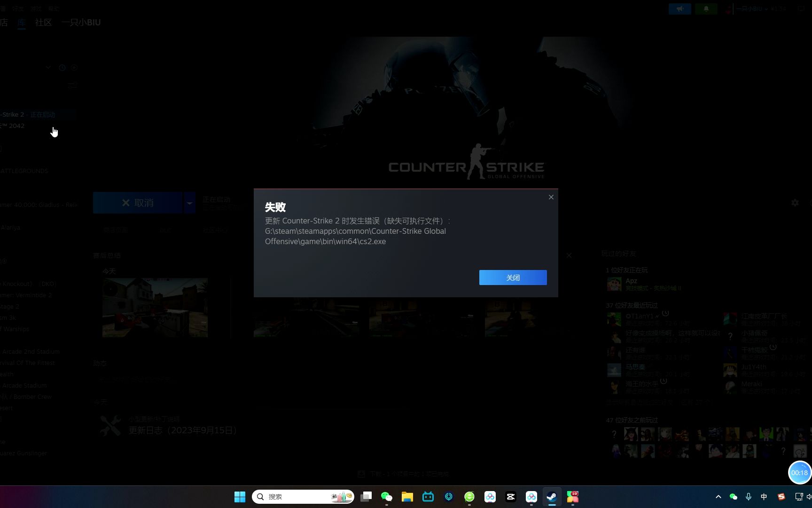Click the WeChat icon in system tray
Image resolution: width=812 pixels, height=508 pixels.
[733, 497]
